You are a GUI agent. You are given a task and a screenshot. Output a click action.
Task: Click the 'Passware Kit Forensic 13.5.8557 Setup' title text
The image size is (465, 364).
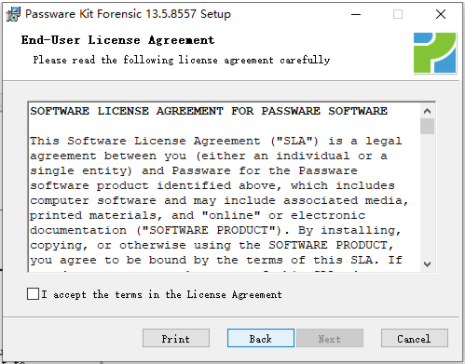[x=128, y=14]
